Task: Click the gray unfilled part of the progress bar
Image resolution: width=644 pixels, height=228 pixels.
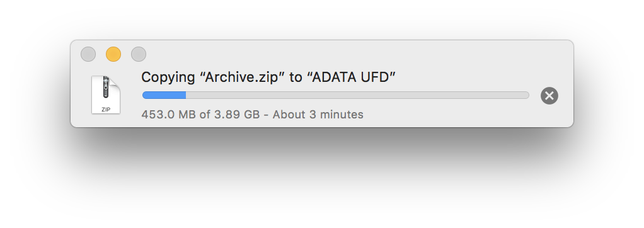Action: [357, 95]
